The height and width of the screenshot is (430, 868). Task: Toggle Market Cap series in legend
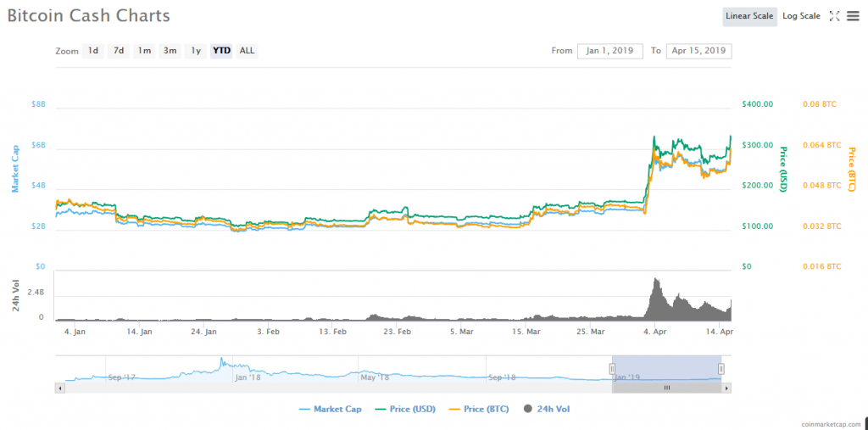[330, 410]
